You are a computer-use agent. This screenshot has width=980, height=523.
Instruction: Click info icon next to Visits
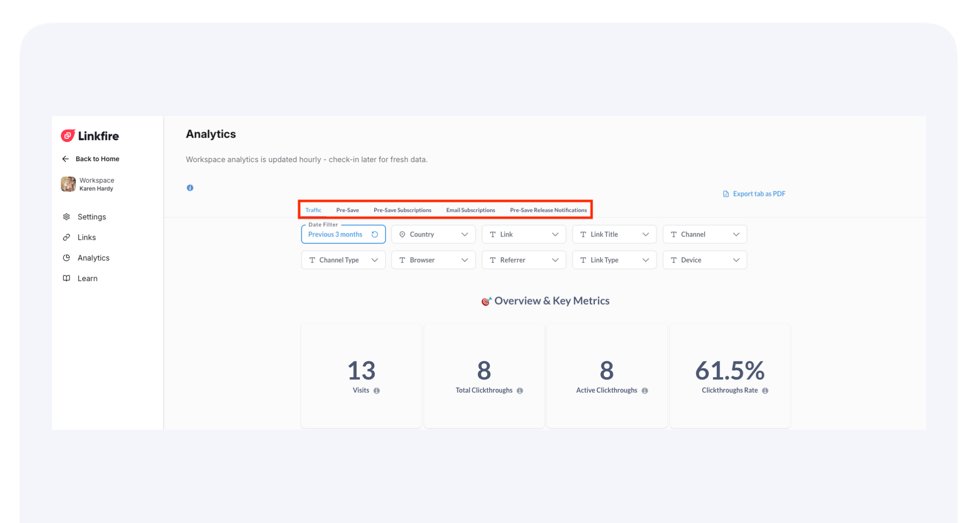[x=377, y=391]
